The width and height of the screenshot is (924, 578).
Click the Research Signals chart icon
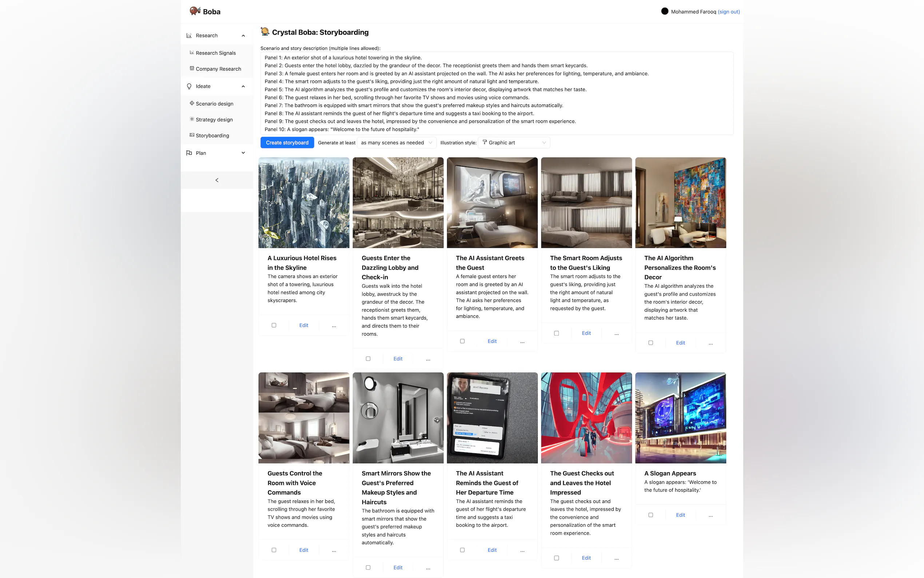[x=192, y=53]
